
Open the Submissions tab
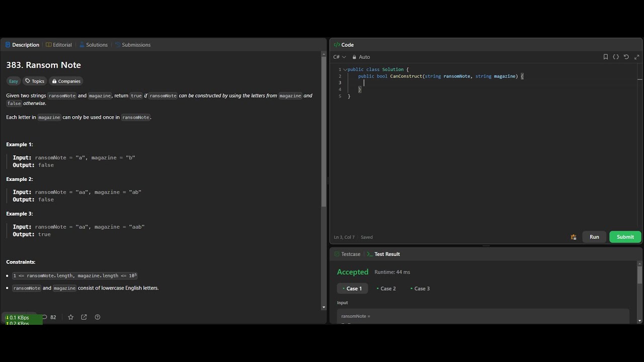(133, 45)
